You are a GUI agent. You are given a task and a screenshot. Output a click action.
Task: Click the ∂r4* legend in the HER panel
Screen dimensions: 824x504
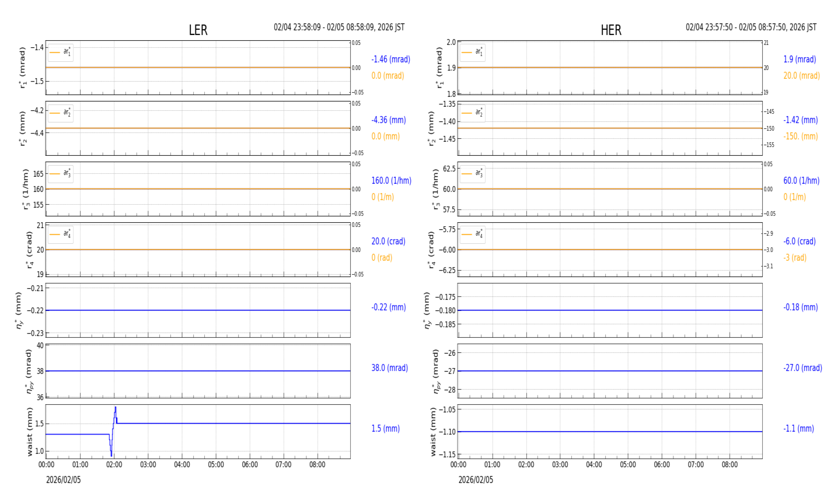pyautogui.click(x=473, y=235)
